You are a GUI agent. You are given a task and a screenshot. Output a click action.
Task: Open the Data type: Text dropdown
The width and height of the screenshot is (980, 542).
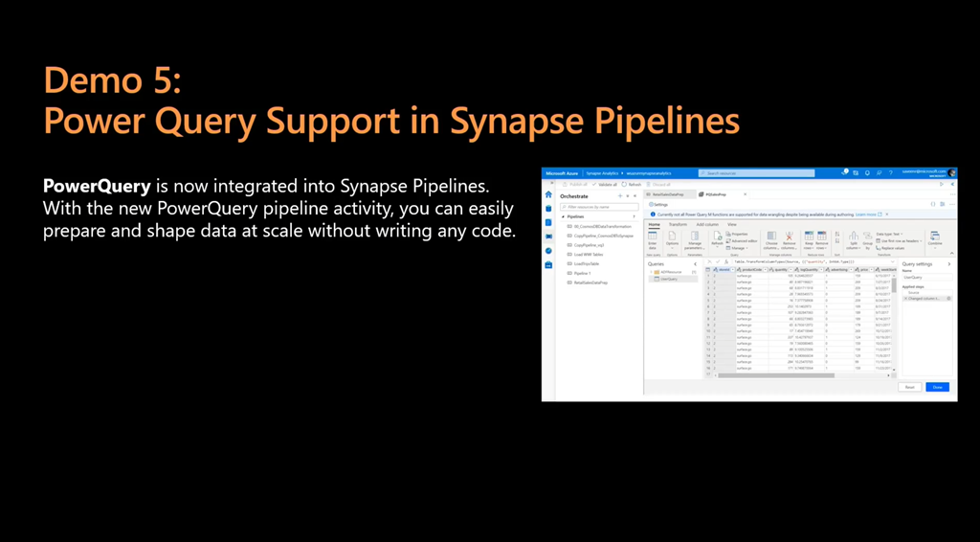(x=889, y=234)
